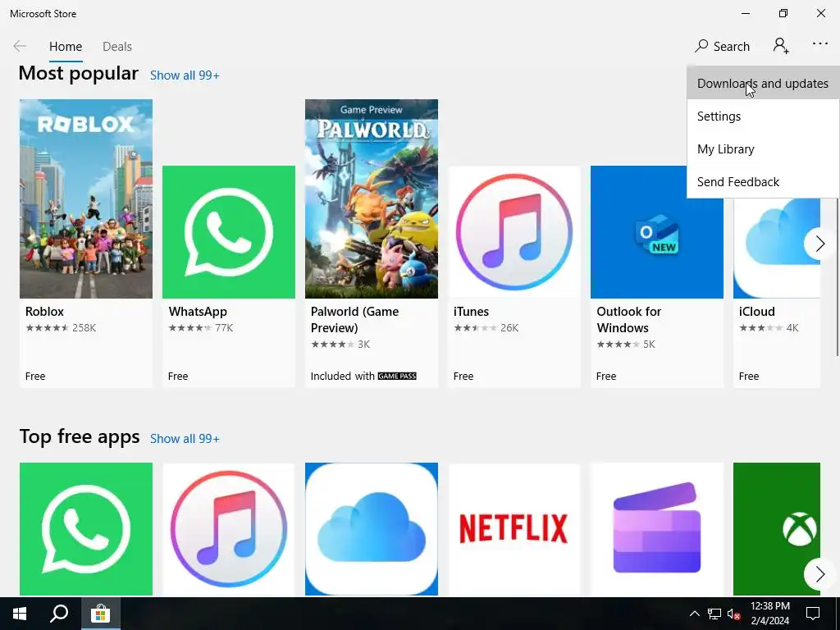
Task: Switch to the Deals tab
Action: pyautogui.click(x=117, y=47)
